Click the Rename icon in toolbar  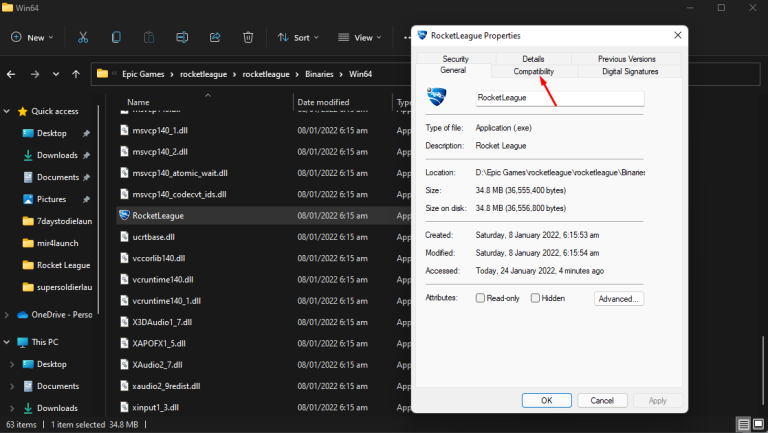click(182, 37)
